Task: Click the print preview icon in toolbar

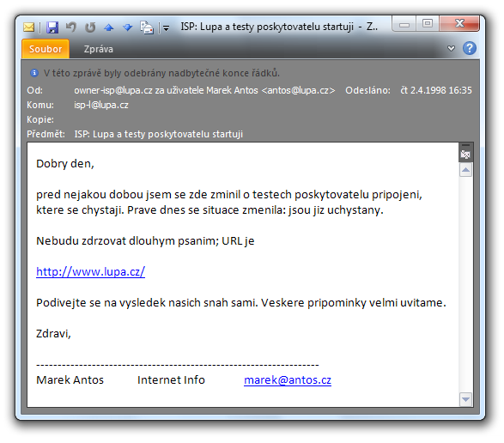Action: [x=147, y=27]
